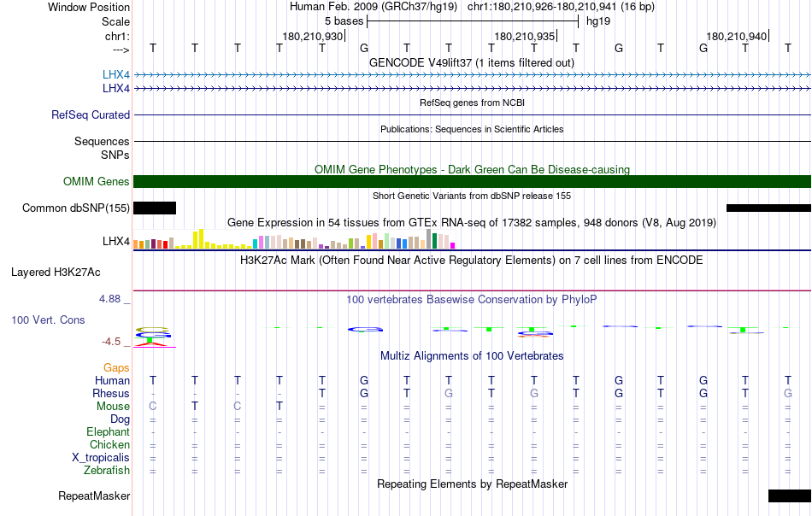
Task: Open the light blue LHX4 GENCODE transcript label
Action: pos(116,75)
